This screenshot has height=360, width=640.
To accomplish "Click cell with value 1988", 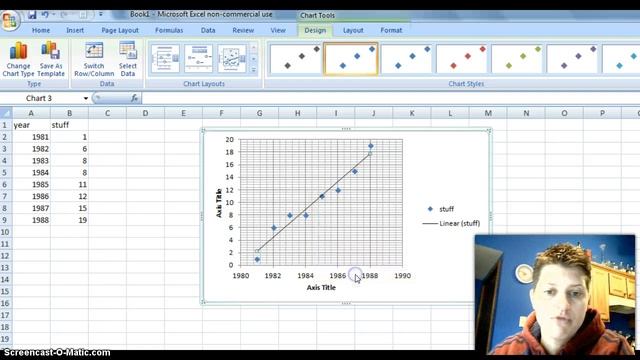I will (x=31, y=220).
